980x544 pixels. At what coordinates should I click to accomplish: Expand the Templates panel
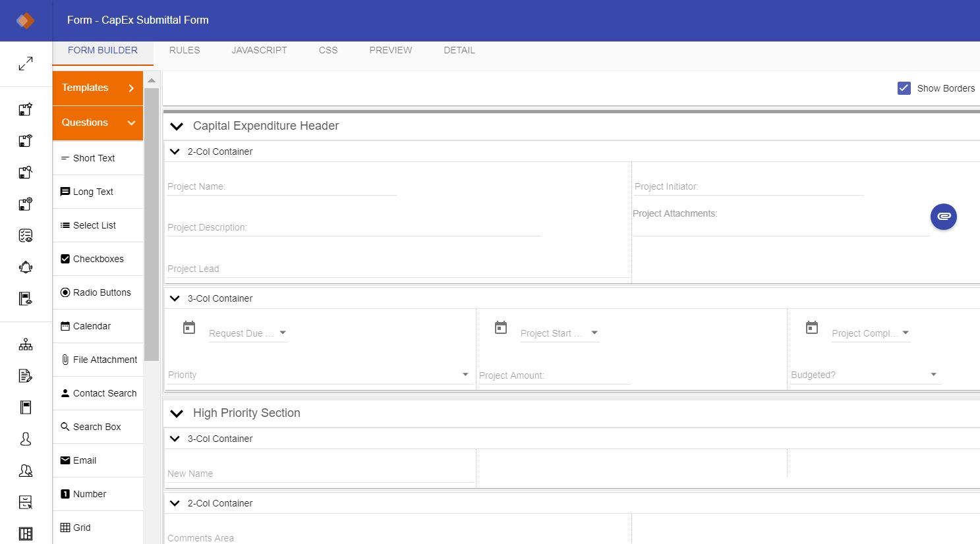pos(98,88)
